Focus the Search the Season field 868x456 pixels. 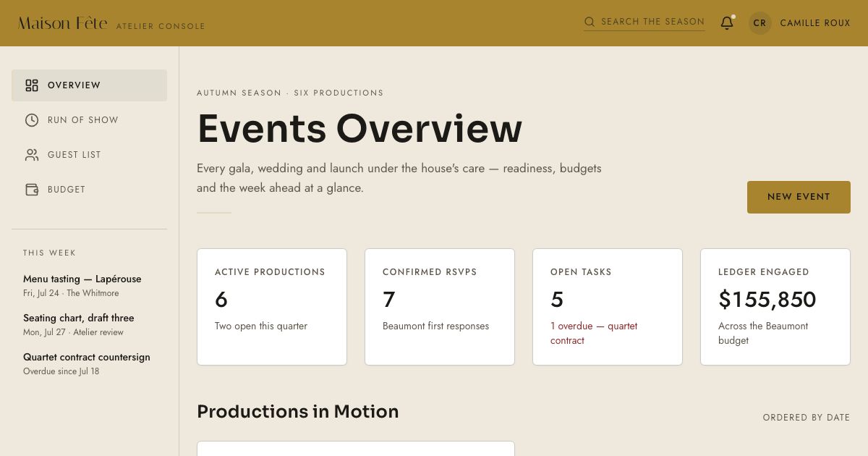coord(644,22)
